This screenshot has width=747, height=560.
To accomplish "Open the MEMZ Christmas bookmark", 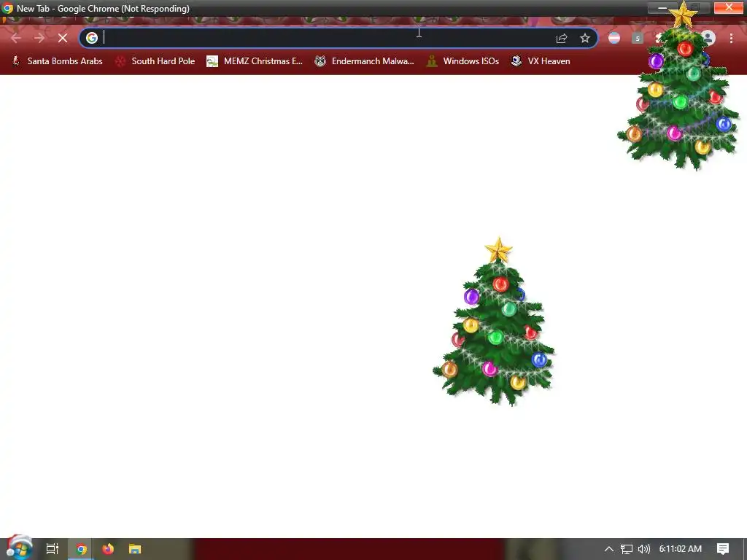I will click(x=255, y=61).
